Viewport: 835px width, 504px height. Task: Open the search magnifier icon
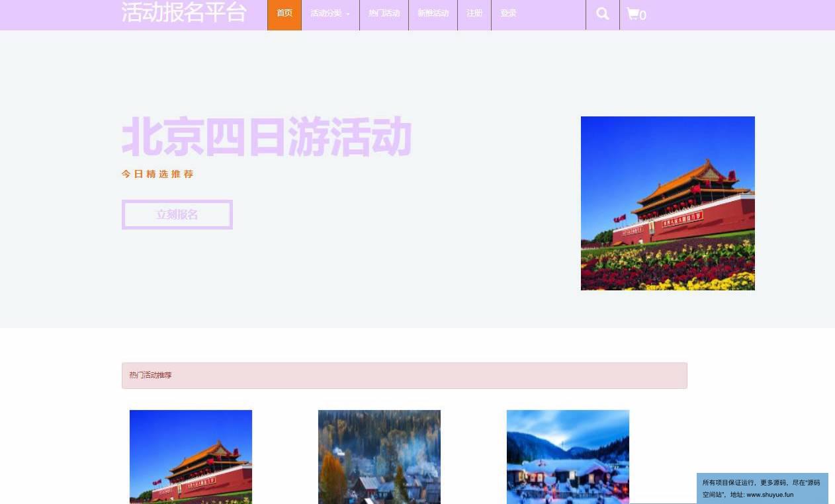pyautogui.click(x=602, y=14)
